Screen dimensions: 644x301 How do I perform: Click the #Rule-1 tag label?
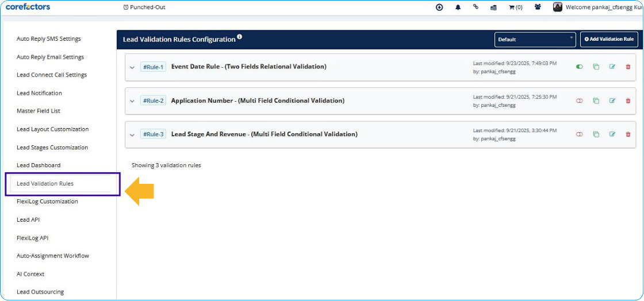pyautogui.click(x=153, y=67)
